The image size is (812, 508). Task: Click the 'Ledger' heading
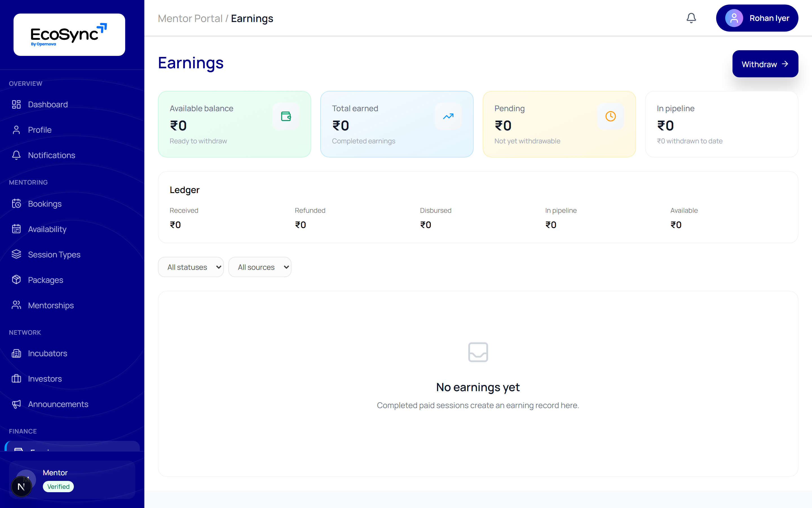(x=185, y=190)
